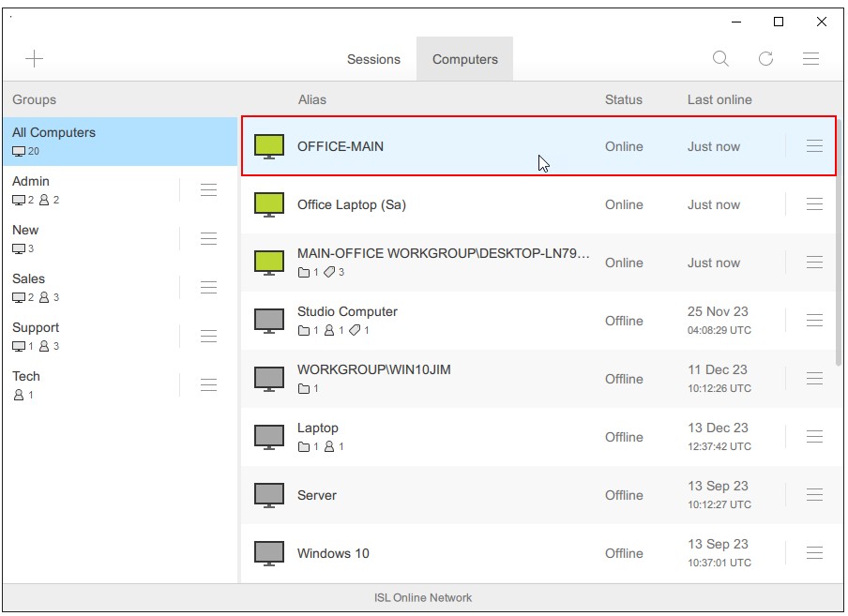
Task: Click green monitor icon for Office Laptop (Sa)
Action: click(x=269, y=204)
